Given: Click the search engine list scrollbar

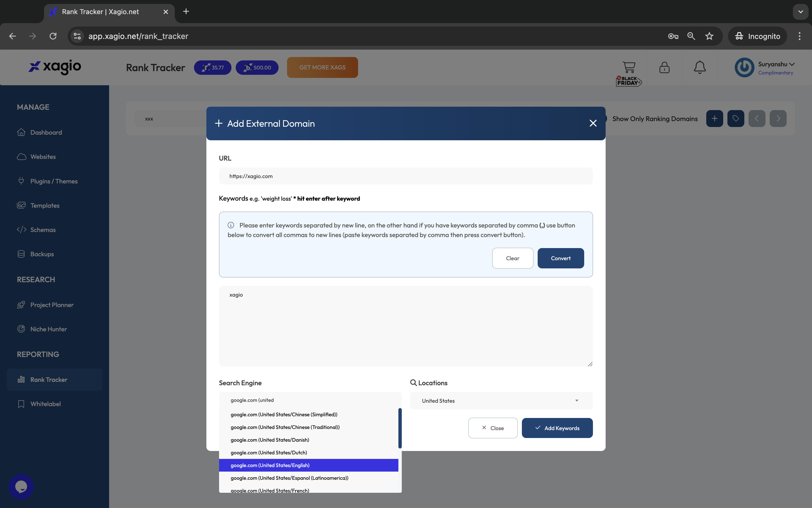Looking at the screenshot, I should (400, 428).
